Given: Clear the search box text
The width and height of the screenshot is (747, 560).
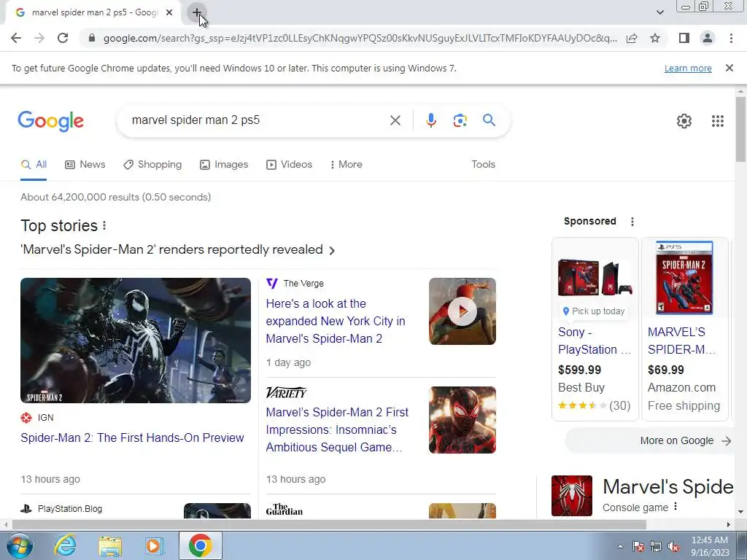Looking at the screenshot, I should pyautogui.click(x=395, y=120).
